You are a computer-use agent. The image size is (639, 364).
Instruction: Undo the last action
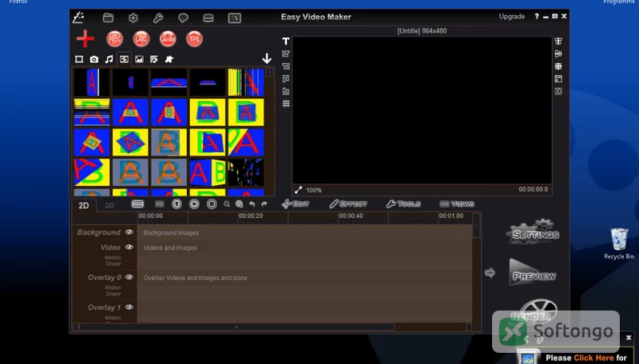[252, 204]
